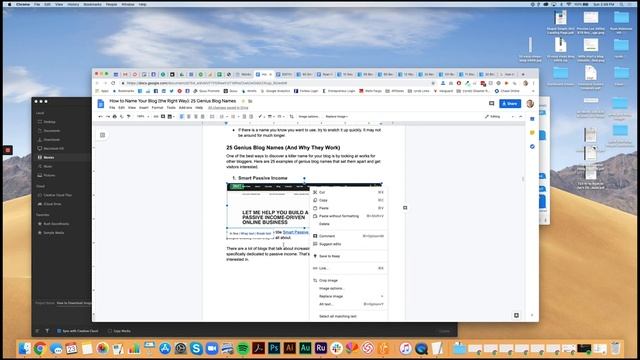Click the Undo toolbar icon
Screen dimensions: 640x360
(101, 117)
